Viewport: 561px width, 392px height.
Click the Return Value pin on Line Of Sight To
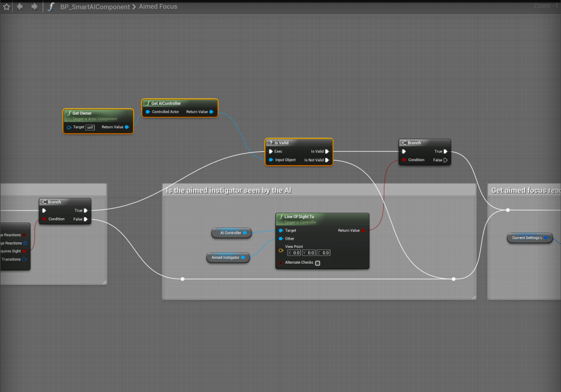tap(363, 231)
